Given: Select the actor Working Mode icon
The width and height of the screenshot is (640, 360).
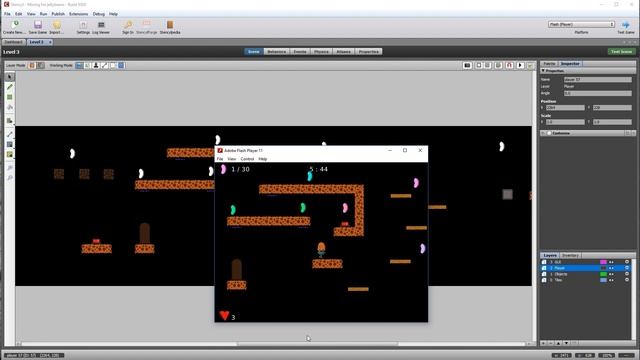Looking at the screenshot, I should click(x=96, y=65).
